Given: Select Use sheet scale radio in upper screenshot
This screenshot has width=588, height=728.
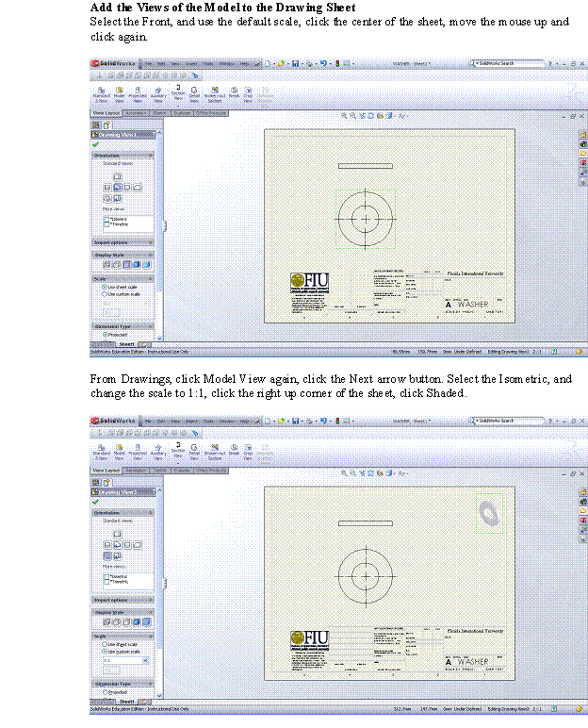Looking at the screenshot, I should point(105,287).
